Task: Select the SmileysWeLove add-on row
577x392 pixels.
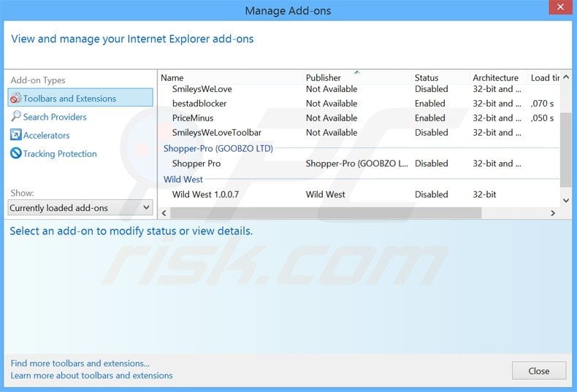Action: click(359, 89)
